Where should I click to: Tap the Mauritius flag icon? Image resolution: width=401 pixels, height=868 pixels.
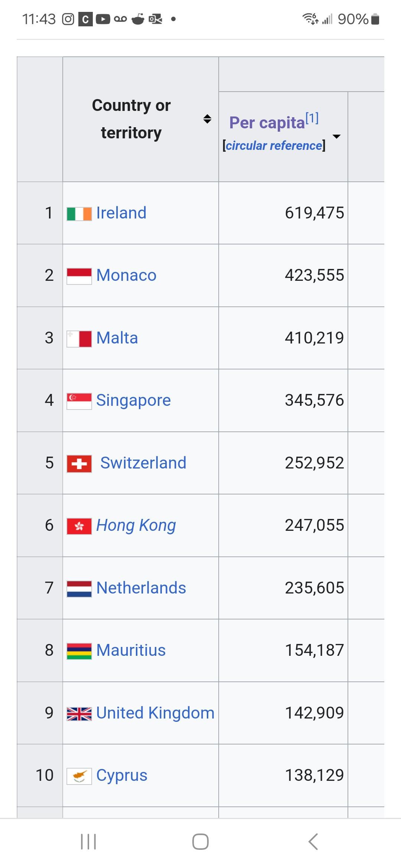[79, 651]
